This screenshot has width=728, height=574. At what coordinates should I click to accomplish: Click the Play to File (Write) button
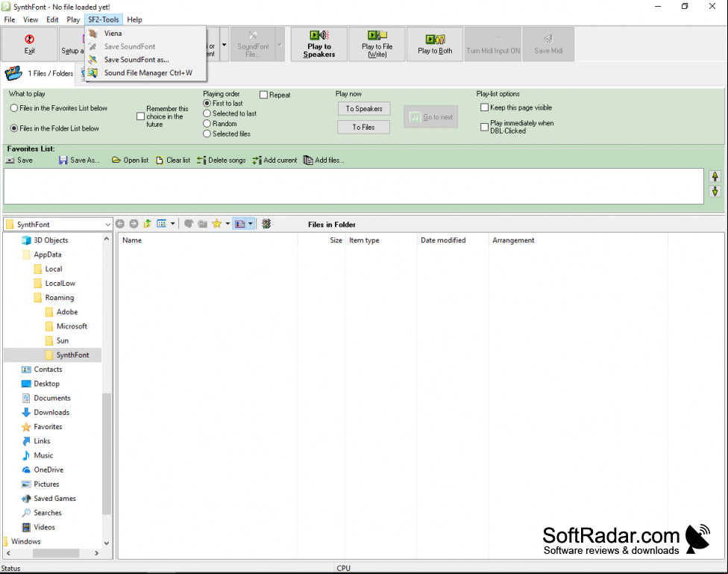click(377, 44)
